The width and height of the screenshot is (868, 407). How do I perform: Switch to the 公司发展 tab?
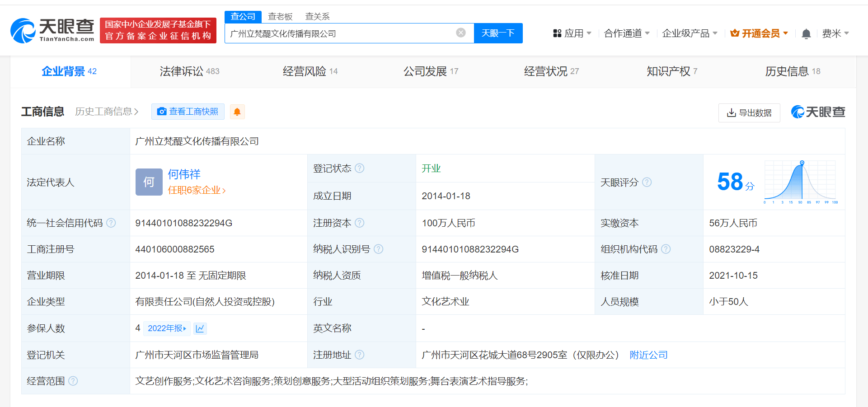pyautogui.click(x=431, y=71)
